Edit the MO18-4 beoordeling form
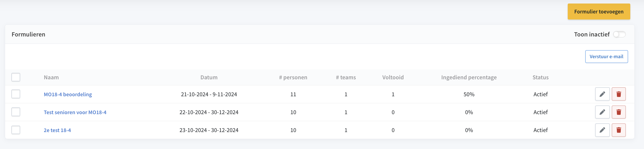 [602, 94]
